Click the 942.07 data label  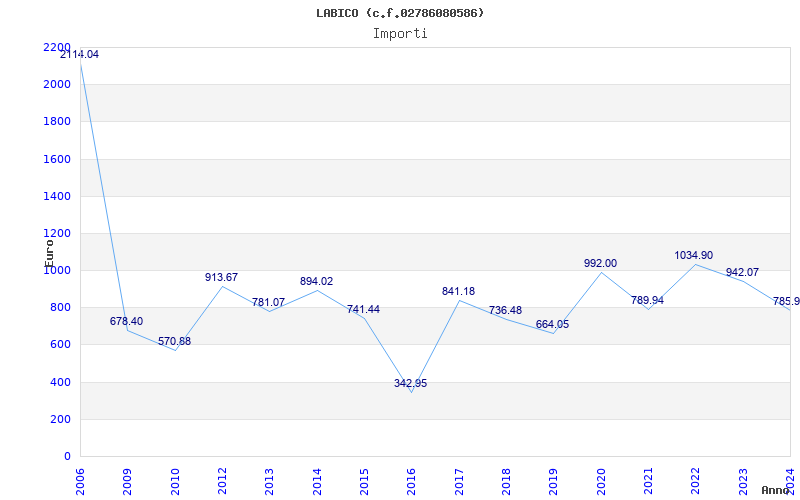click(742, 273)
